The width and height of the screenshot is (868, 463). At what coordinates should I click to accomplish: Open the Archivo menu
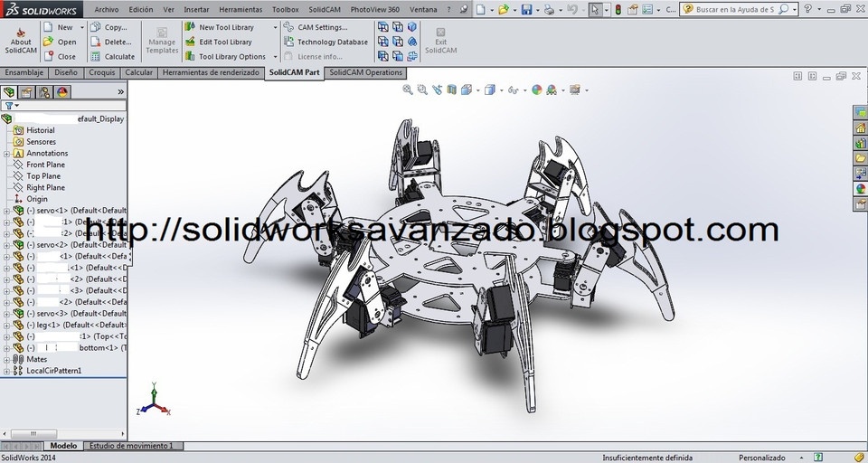107,9
